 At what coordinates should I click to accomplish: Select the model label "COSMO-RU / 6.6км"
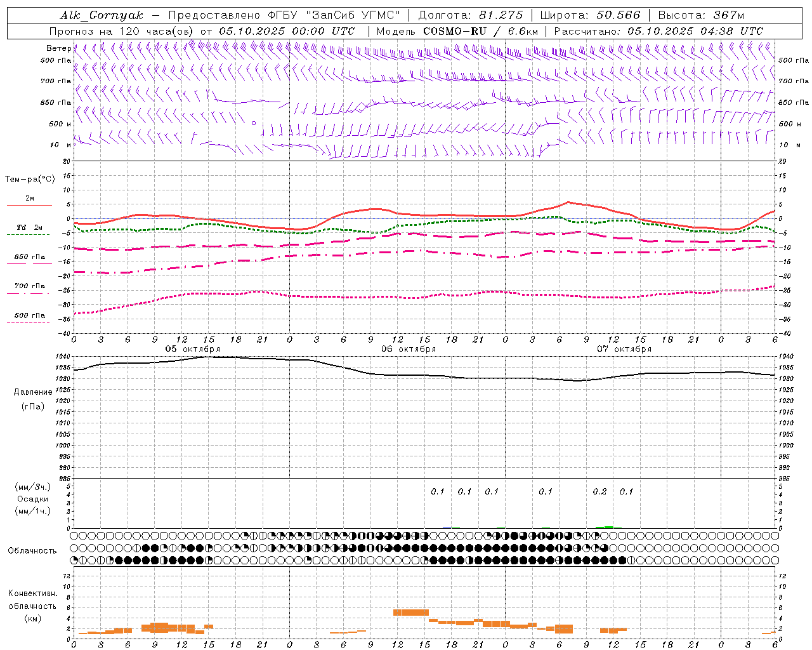[480, 31]
